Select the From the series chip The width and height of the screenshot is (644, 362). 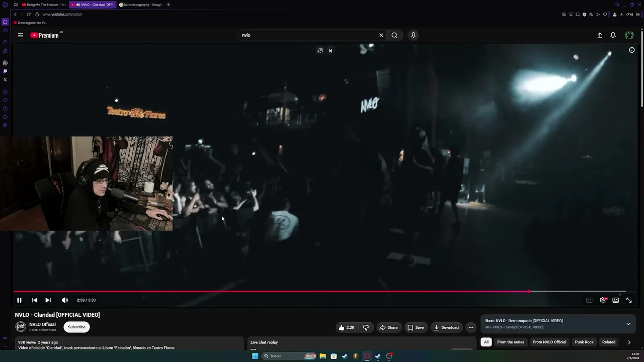point(511,342)
